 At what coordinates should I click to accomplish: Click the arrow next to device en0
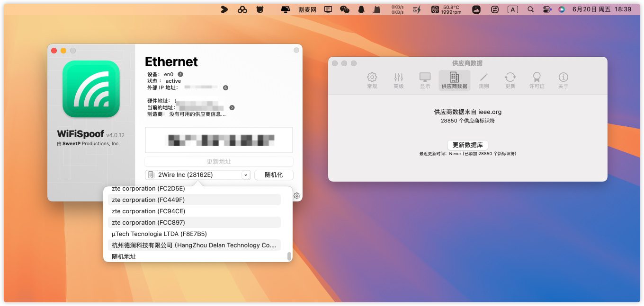180,74
